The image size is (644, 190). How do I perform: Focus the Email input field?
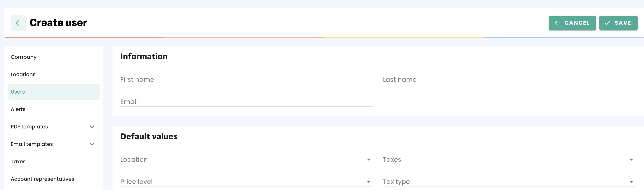[247, 102]
